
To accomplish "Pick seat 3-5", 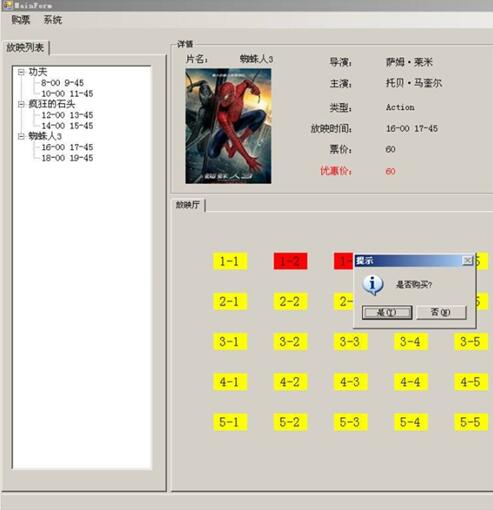I will click(471, 342).
